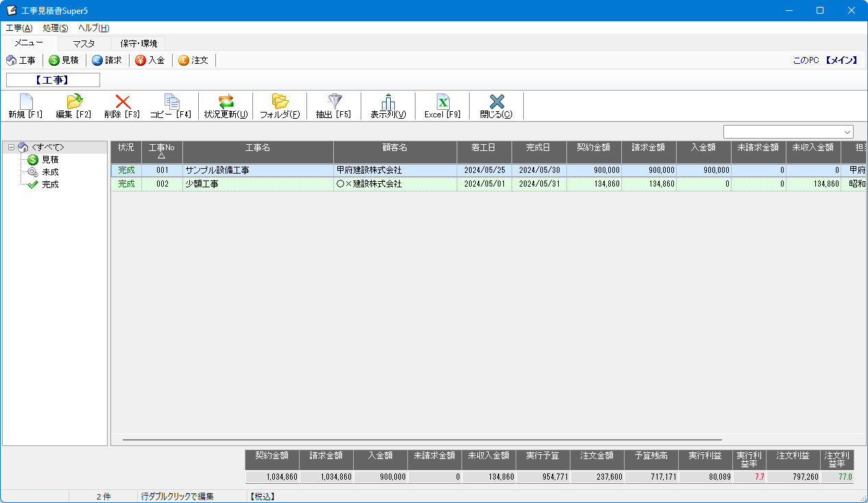
Task: Click start date 2024/05/25
Action: 484,170
